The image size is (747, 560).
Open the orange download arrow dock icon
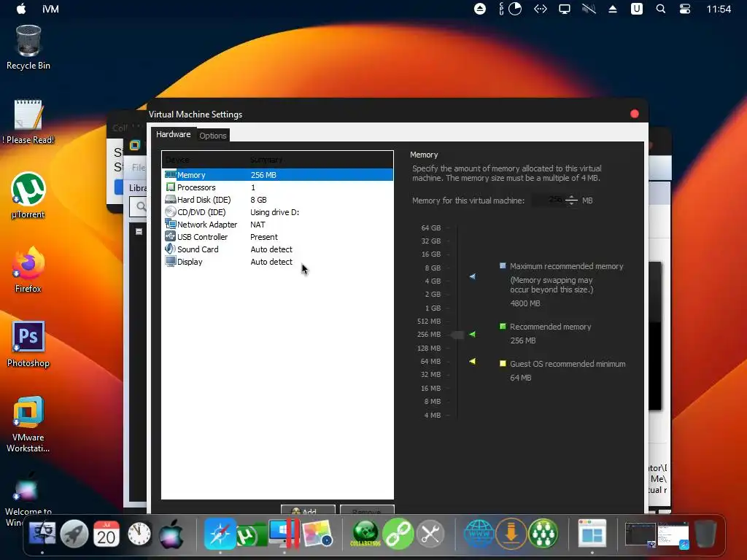(511, 534)
